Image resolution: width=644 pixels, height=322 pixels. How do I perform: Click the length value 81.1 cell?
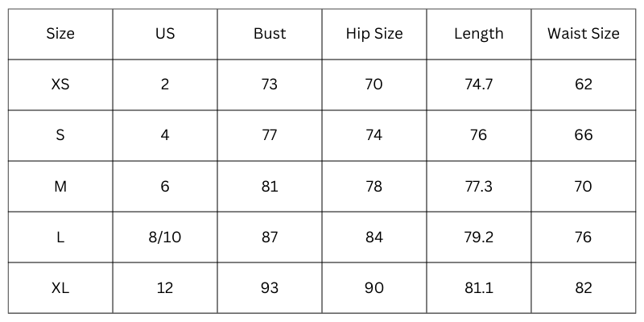tap(479, 288)
